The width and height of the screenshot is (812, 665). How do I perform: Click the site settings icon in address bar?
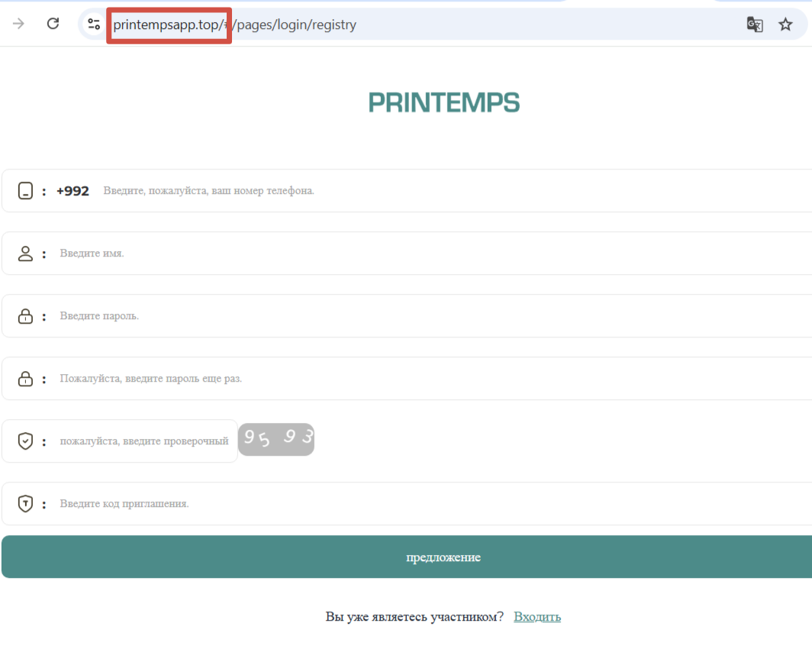(x=93, y=24)
